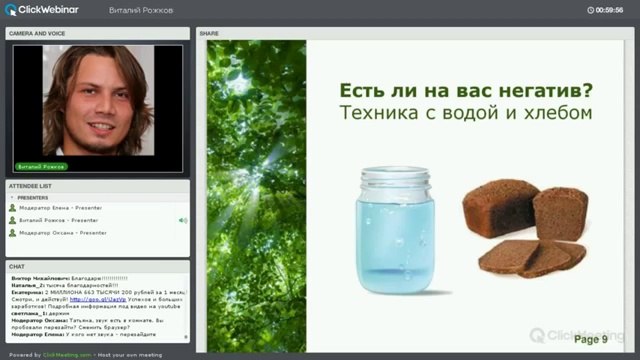Click the CHAT panel header
Viewport: 640px width, 360px height.
pyautogui.click(x=98, y=267)
